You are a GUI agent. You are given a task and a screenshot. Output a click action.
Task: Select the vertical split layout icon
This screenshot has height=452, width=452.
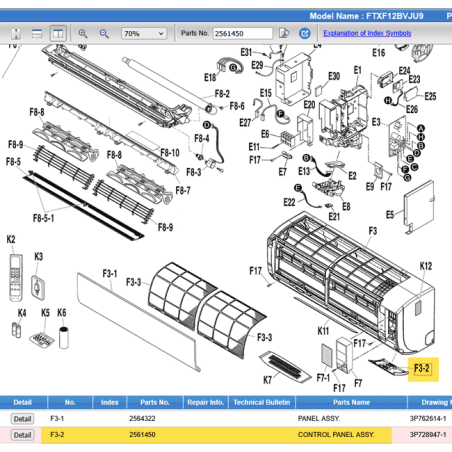click(58, 33)
